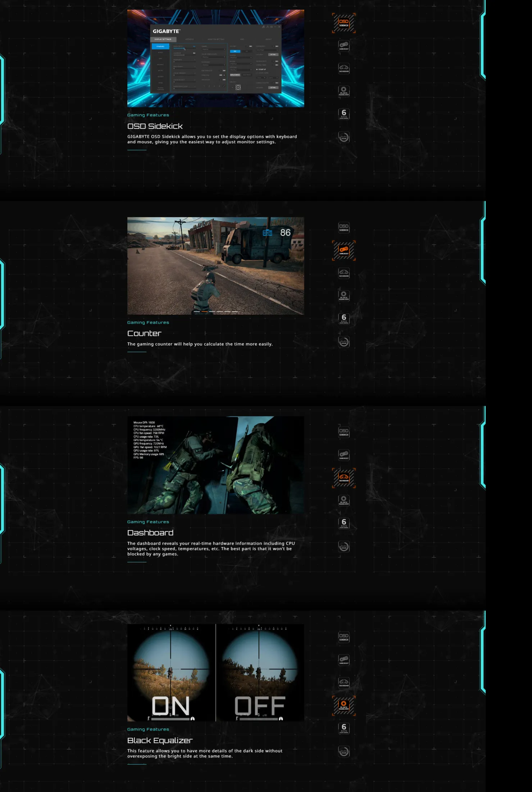Pick 6 Axis icon in Black Equalizer section
Screen dimensions: 532x792
344,728
